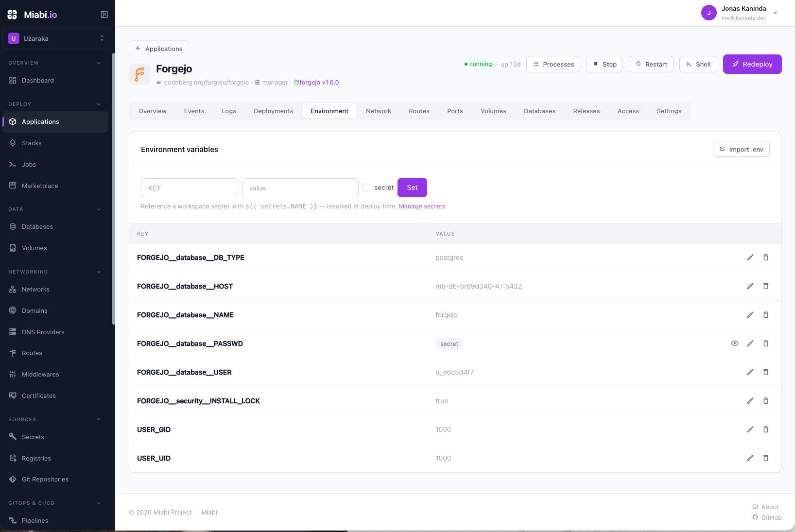Delete FORGEJO__security__INSTALL_LOCK variable
This screenshot has height=532, width=795.
click(x=766, y=401)
